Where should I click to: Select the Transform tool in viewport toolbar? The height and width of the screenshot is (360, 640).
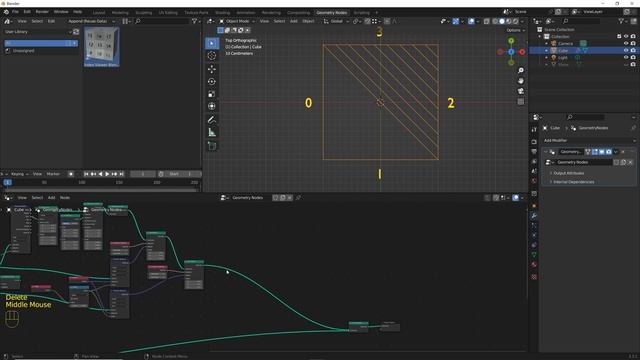[x=211, y=107]
